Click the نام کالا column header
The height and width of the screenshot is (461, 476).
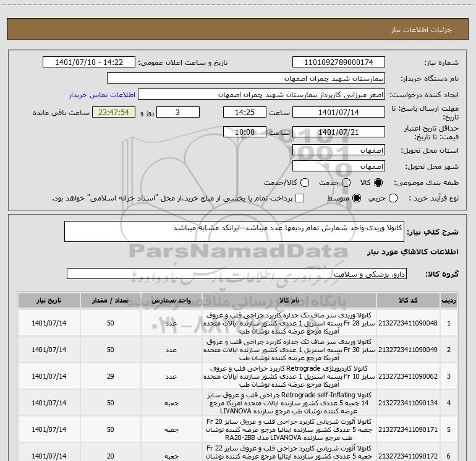pos(289,301)
